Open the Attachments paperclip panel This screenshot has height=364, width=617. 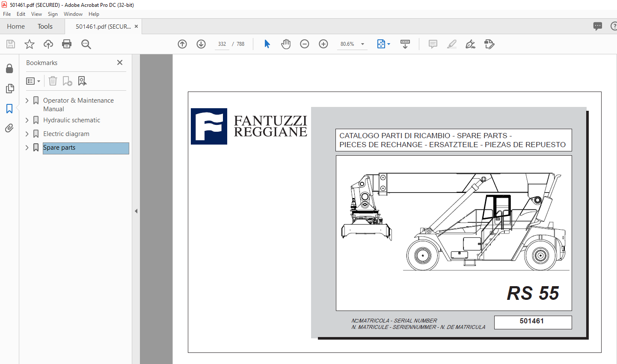9,128
